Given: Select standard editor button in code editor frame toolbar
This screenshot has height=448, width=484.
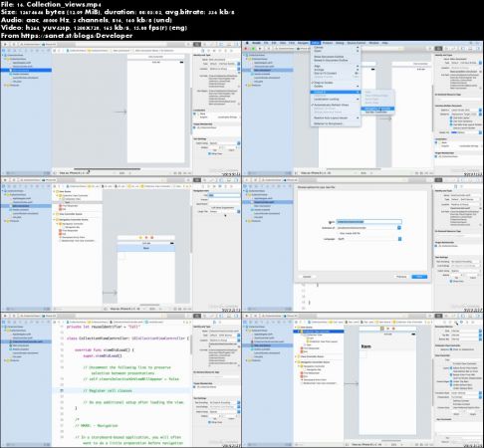Looking at the screenshot, I should click(197, 316).
